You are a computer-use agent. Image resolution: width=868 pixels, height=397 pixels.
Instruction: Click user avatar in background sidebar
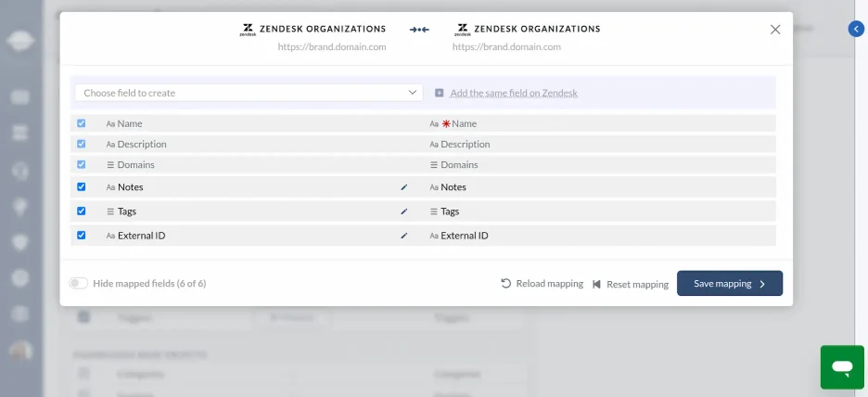(20, 351)
